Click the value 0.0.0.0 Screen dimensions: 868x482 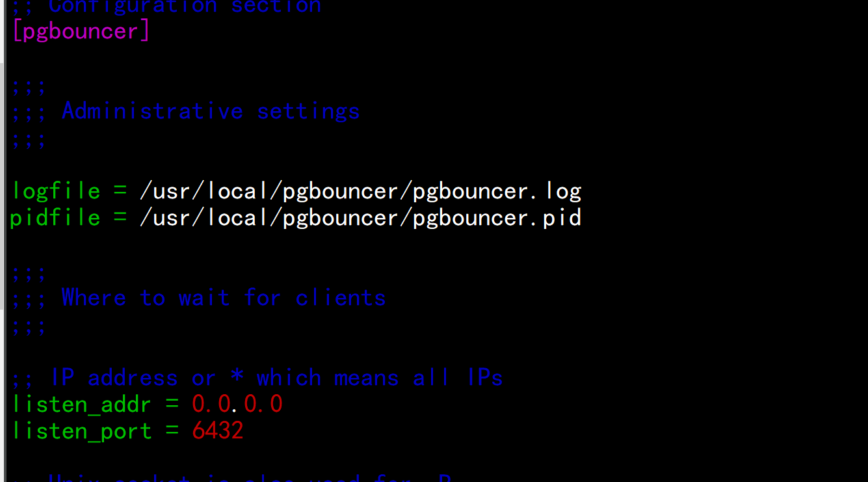pos(237,405)
